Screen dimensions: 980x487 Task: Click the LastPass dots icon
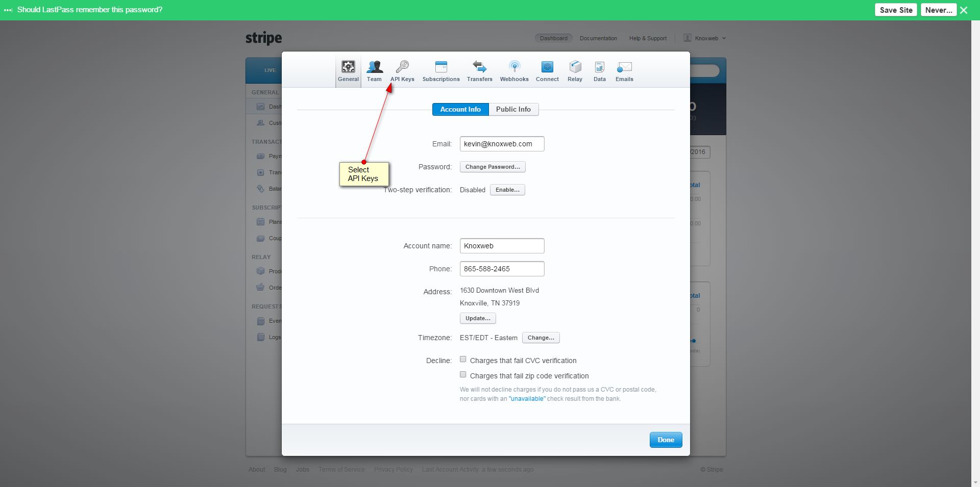(8, 10)
